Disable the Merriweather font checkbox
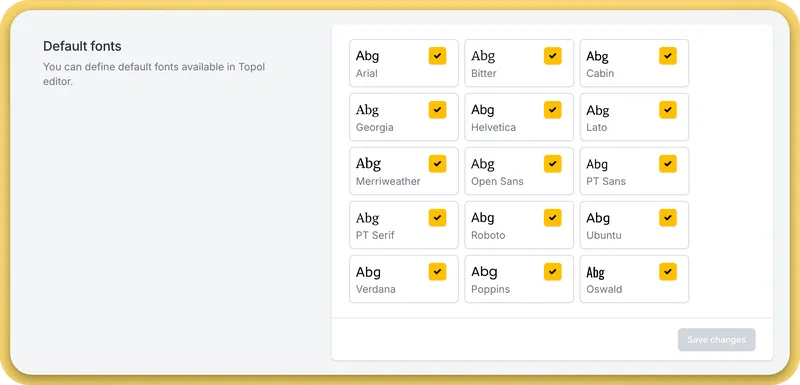 pos(437,164)
